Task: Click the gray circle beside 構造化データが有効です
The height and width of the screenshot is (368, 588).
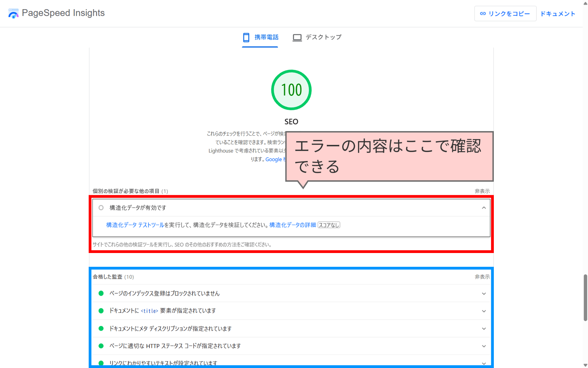Action: click(101, 208)
